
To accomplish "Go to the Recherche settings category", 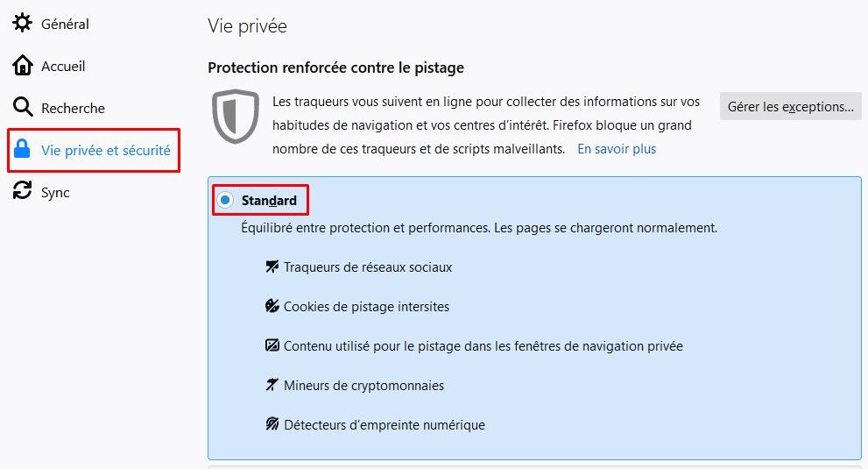I will click(73, 108).
